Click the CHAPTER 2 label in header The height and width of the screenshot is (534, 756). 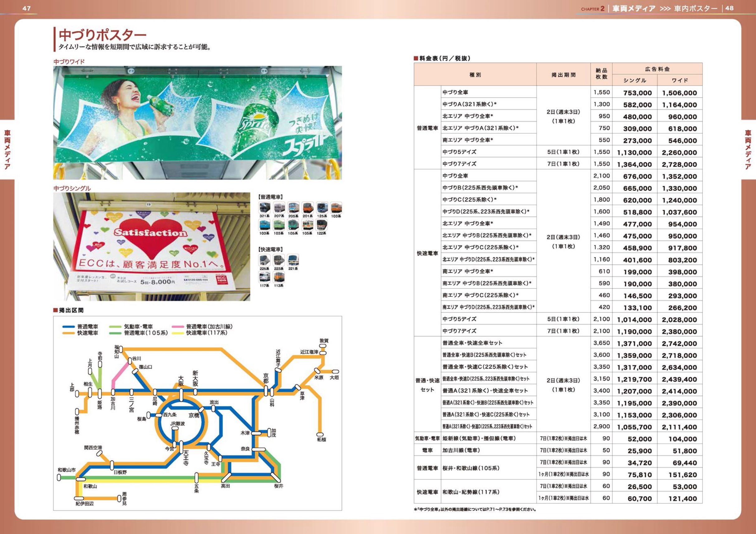click(x=593, y=8)
